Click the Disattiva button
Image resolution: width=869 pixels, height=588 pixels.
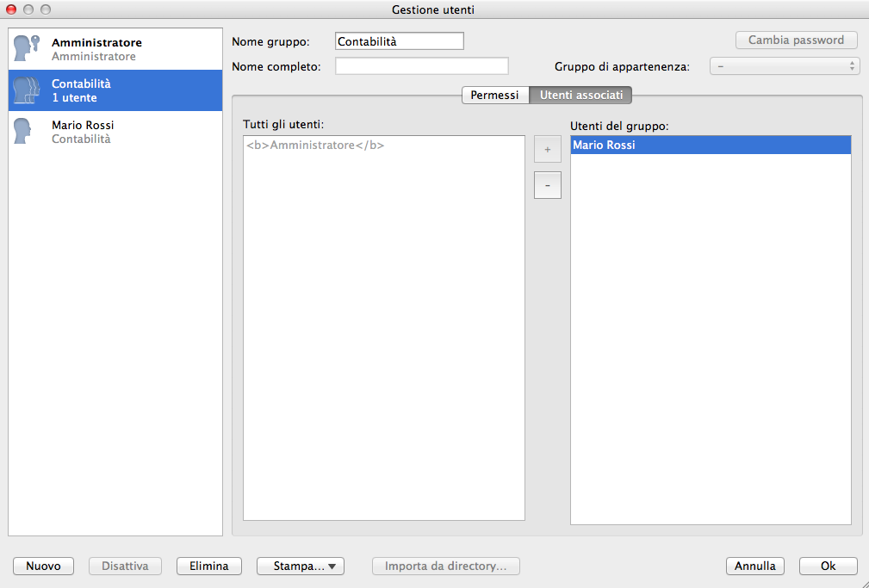(x=124, y=566)
